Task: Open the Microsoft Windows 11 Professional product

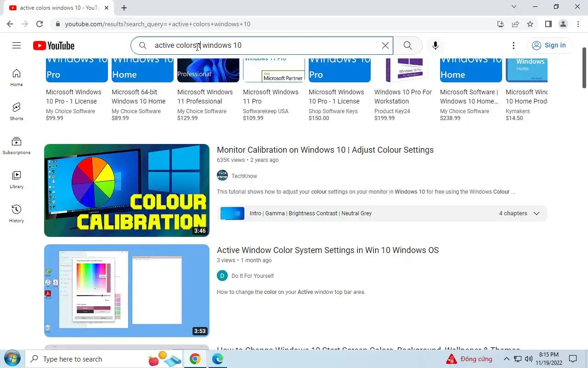Action: pos(208,90)
